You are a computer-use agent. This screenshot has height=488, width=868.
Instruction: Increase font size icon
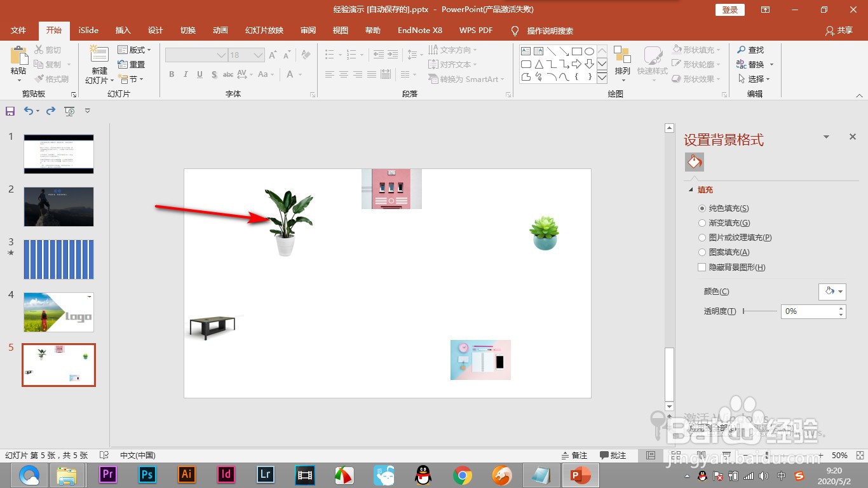[273, 55]
